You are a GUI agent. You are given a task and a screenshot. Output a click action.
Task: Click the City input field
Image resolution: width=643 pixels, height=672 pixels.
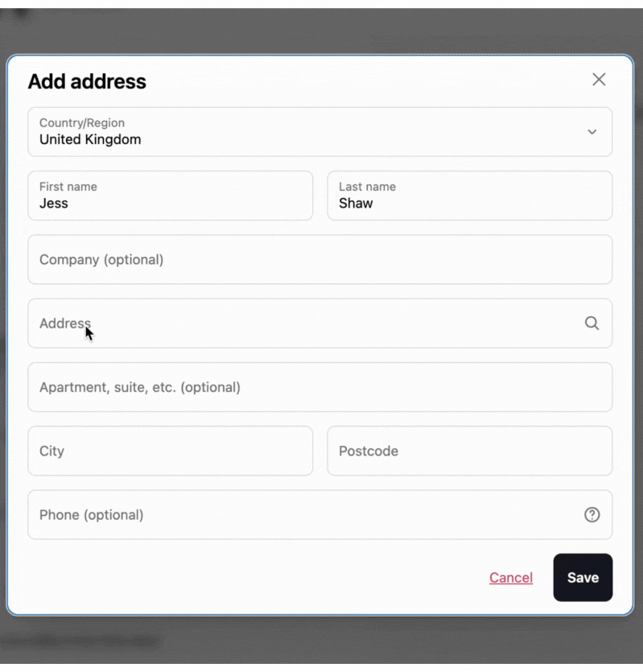click(170, 451)
